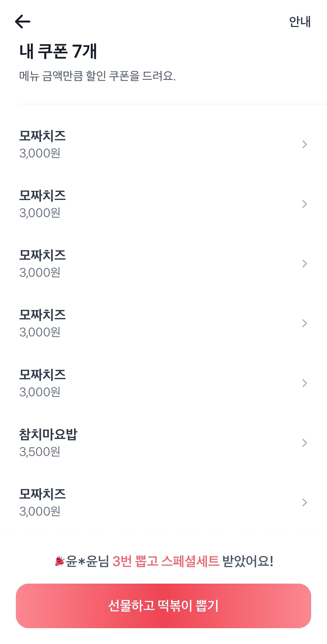
Task: Go back using the left arrow icon
Action: pyautogui.click(x=23, y=22)
